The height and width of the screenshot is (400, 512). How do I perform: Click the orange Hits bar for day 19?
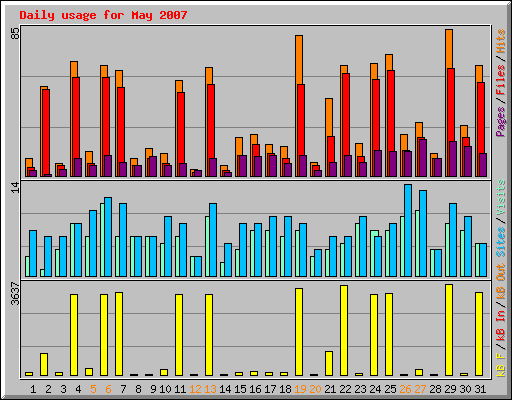coord(299,60)
